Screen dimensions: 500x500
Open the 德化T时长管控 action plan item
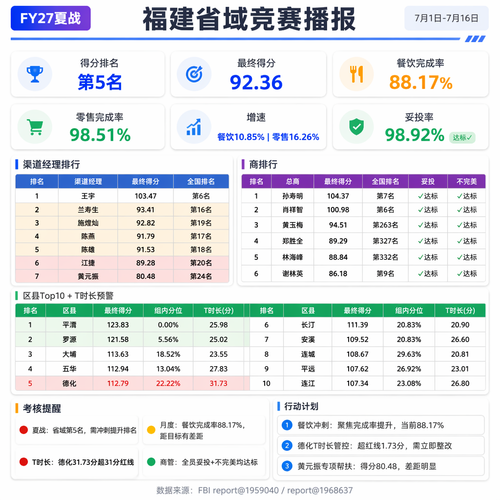click(x=381, y=446)
